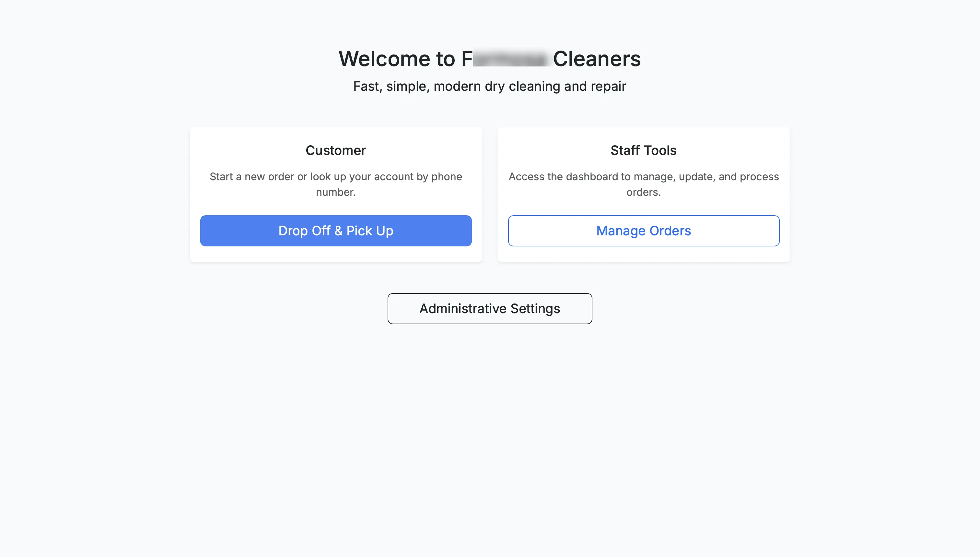Click the Customer heading

(x=335, y=150)
